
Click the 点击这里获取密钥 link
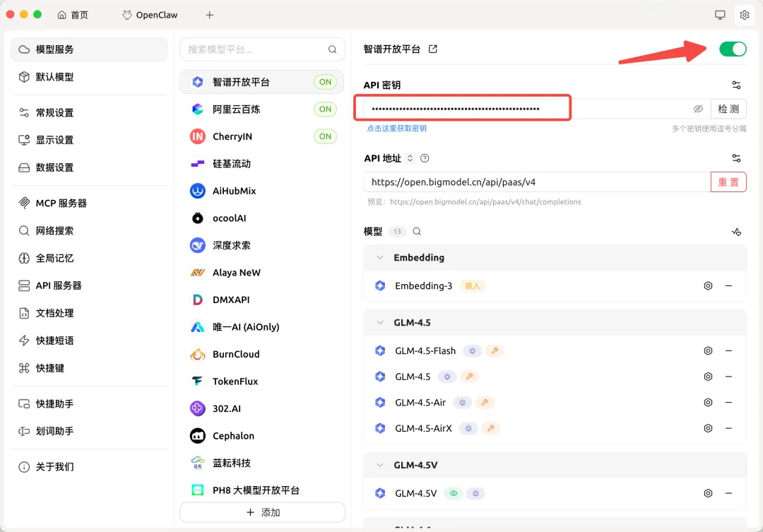396,129
